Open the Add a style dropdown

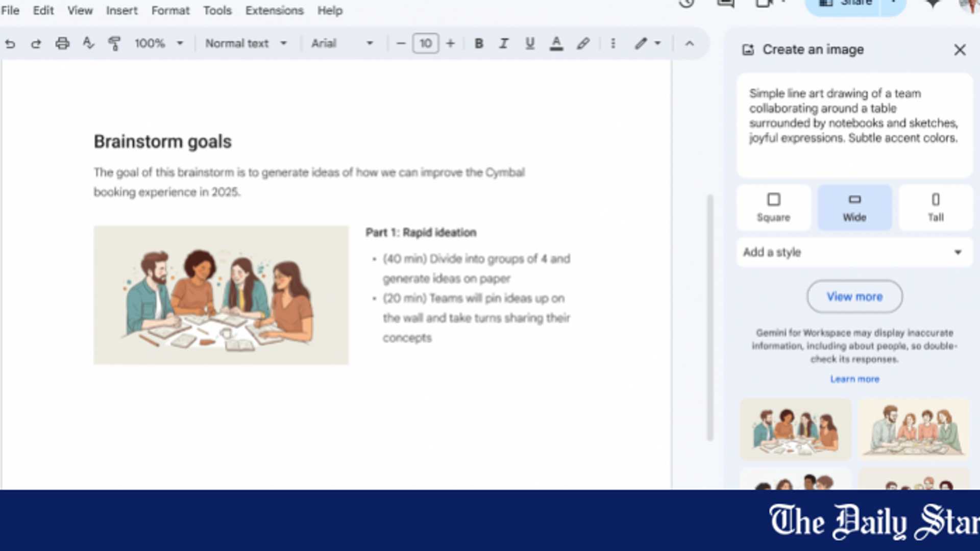click(x=854, y=252)
